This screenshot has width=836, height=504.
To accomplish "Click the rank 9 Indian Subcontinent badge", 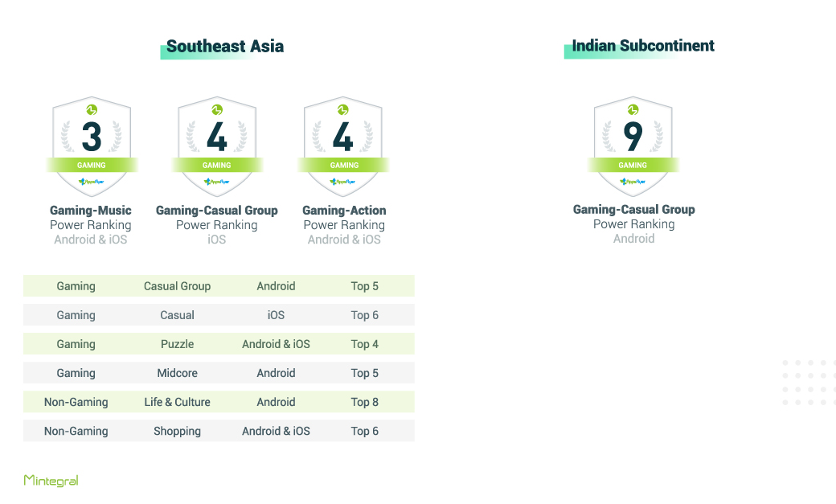I will 633,146.
